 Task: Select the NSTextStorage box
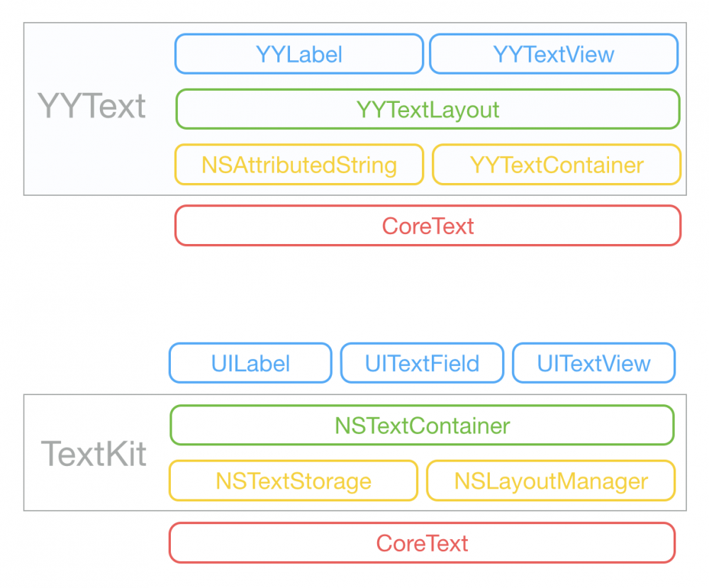pos(293,481)
